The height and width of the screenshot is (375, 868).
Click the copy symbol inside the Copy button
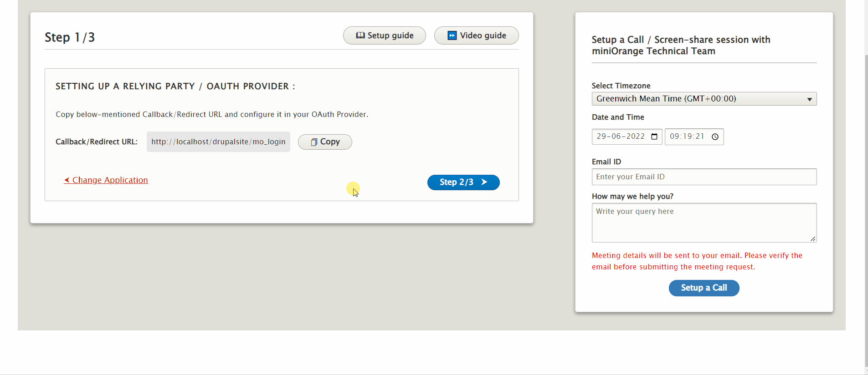click(314, 142)
